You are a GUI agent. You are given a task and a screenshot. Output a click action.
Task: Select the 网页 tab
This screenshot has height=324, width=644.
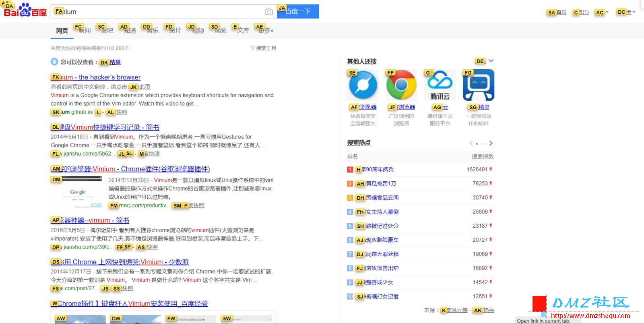pyautogui.click(x=62, y=31)
